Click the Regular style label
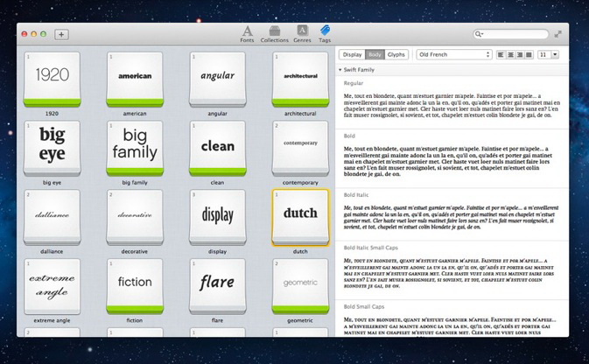 (353, 83)
